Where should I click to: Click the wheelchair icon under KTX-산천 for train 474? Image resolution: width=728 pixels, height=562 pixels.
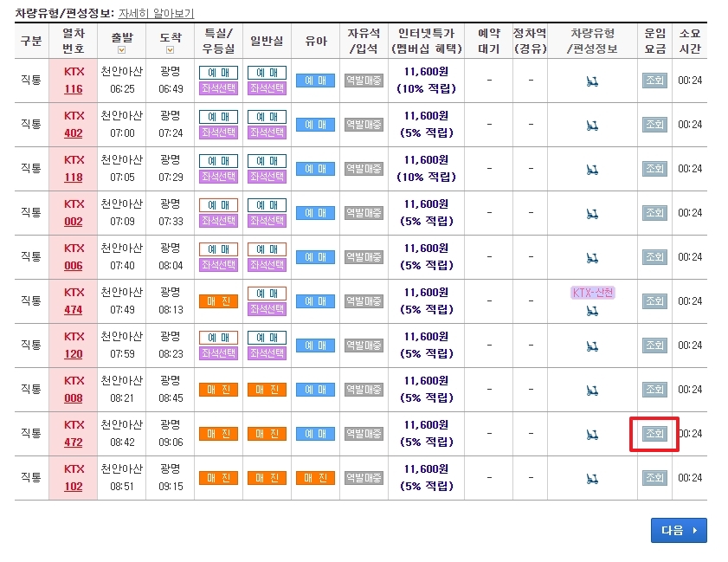pos(592,311)
